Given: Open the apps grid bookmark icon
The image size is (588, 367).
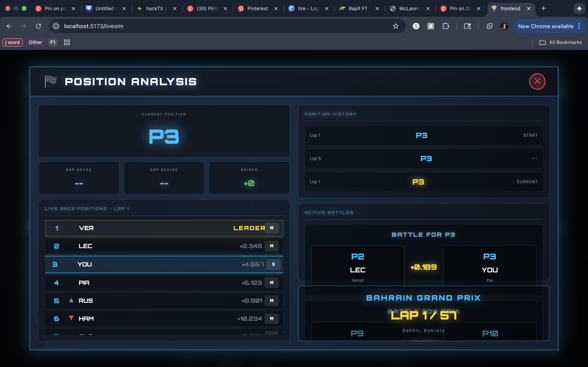Looking at the screenshot, I should tap(67, 42).
